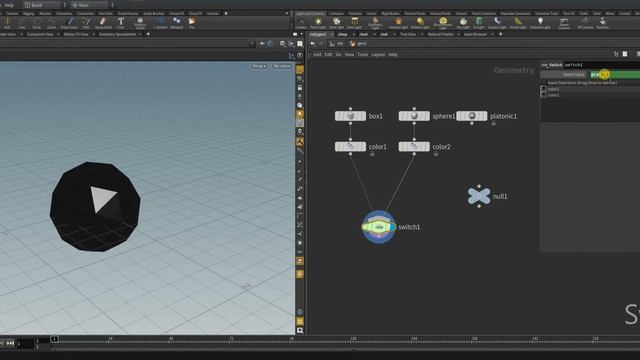Image resolution: width=640 pixels, height=360 pixels.
Task: Add a Sky Light from shelf
Action: point(463,23)
